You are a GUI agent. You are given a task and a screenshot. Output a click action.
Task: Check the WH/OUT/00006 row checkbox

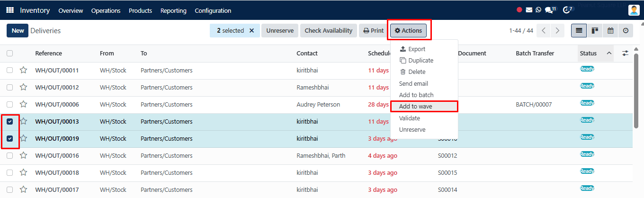click(x=9, y=105)
